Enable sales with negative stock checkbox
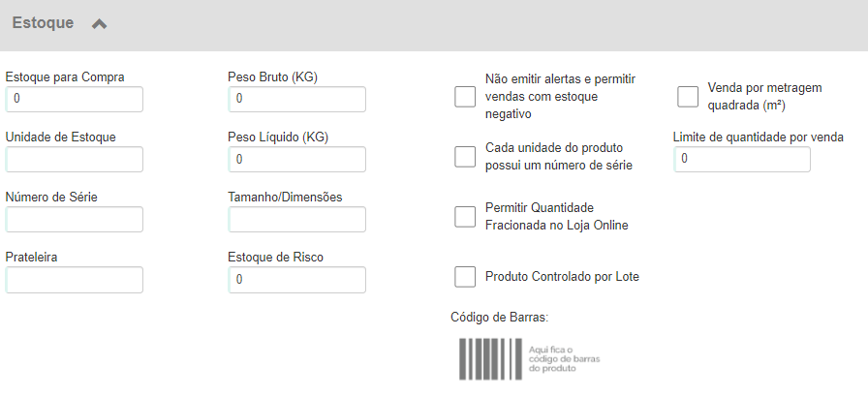This screenshot has width=868, height=397. click(x=465, y=96)
